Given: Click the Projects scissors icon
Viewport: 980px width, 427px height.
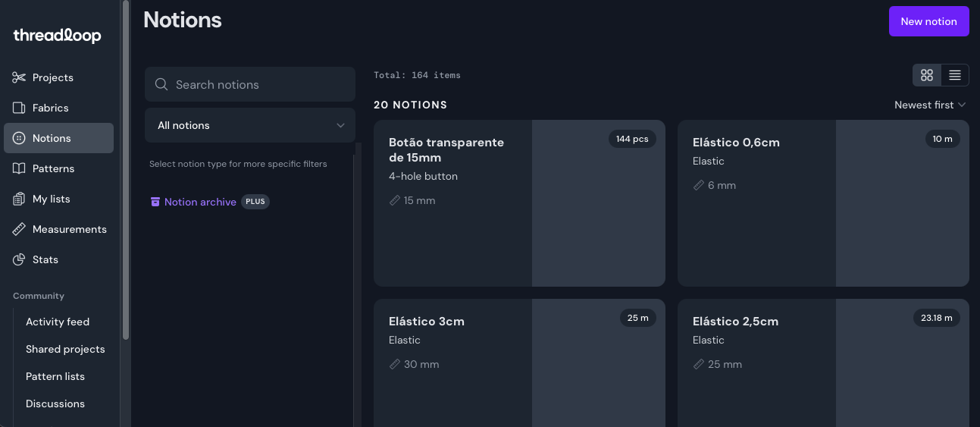Looking at the screenshot, I should coord(19,77).
